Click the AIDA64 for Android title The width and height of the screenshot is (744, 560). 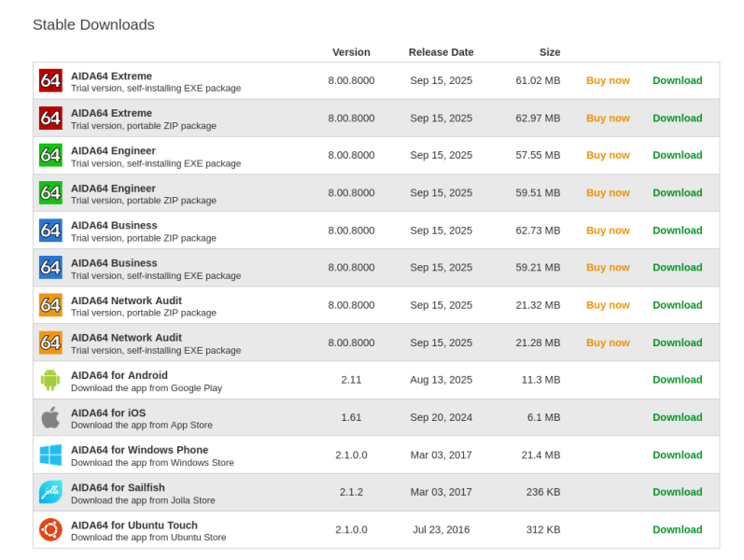point(119,375)
